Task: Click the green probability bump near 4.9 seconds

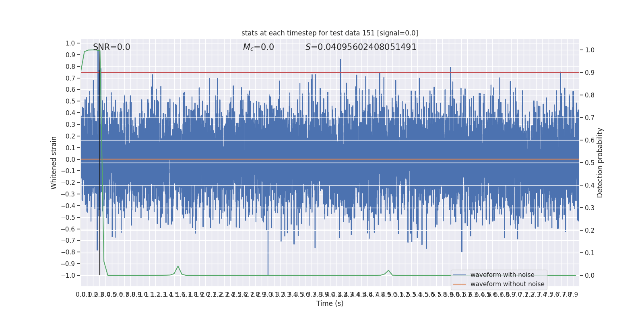Action: tap(388, 272)
